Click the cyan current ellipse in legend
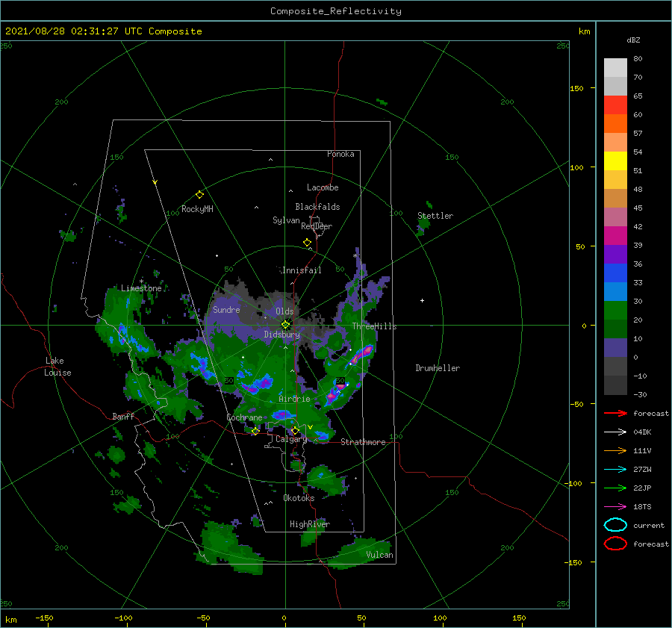 (615, 525)
